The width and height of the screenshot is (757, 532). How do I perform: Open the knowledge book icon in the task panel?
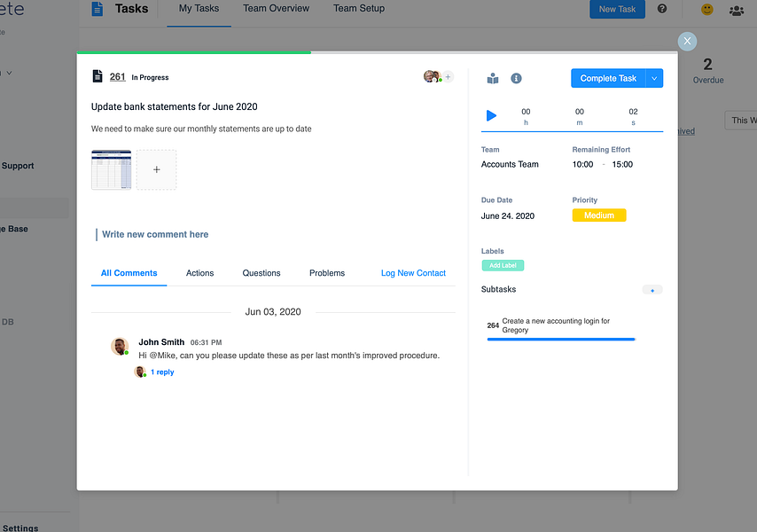[x=493, y=78]
